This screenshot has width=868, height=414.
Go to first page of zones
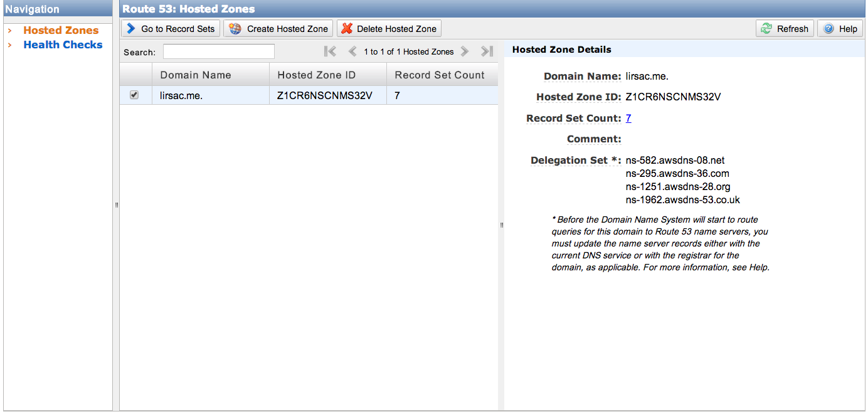[331, 51]
